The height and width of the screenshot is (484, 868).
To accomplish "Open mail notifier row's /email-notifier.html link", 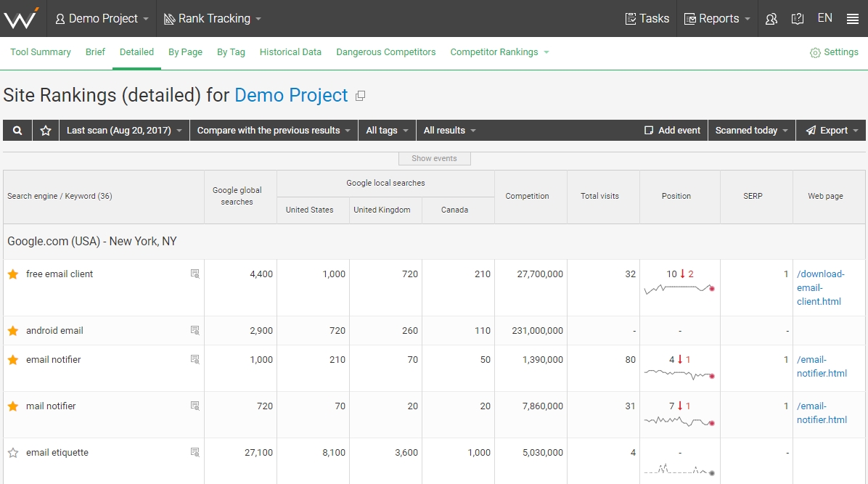I will (x=822, y=413).
